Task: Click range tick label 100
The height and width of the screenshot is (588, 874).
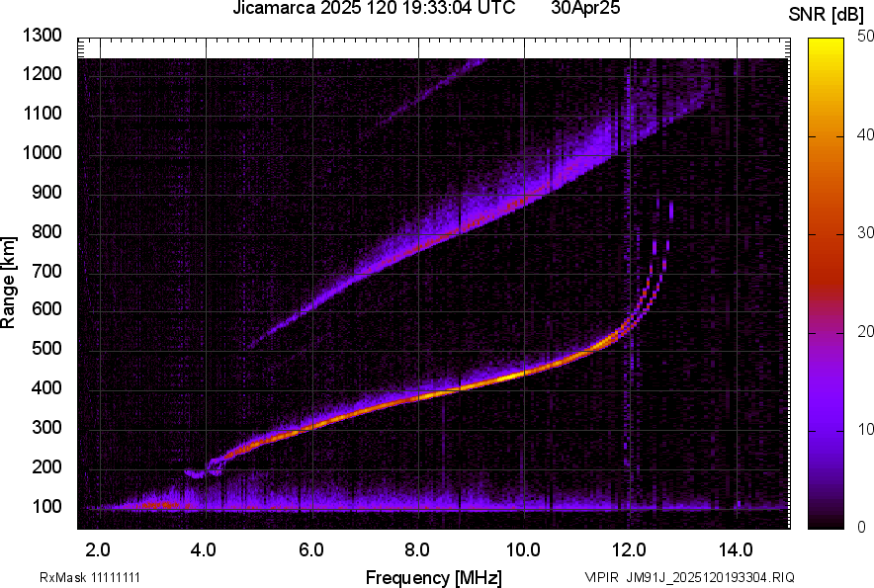Action: [x=46, y=507]
